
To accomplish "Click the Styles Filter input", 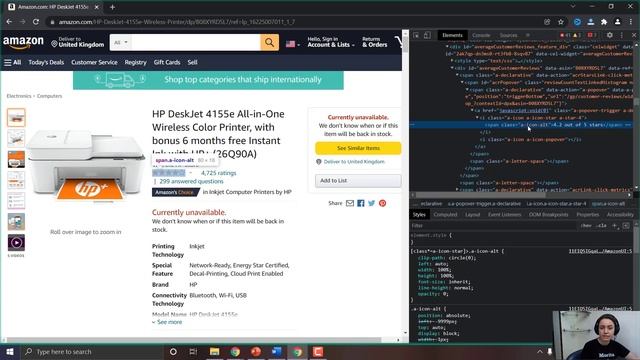I will [494, 226].
